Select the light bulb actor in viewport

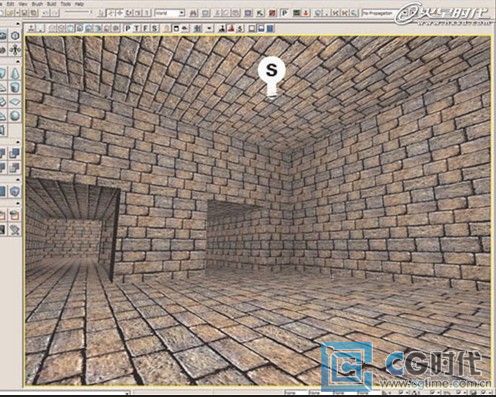click(272, 77)
